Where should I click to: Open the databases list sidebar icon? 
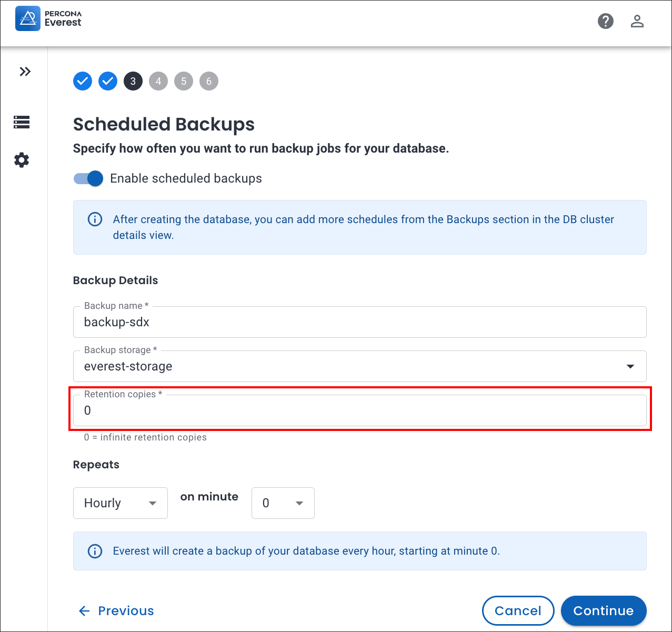click(x=22, y=122)
